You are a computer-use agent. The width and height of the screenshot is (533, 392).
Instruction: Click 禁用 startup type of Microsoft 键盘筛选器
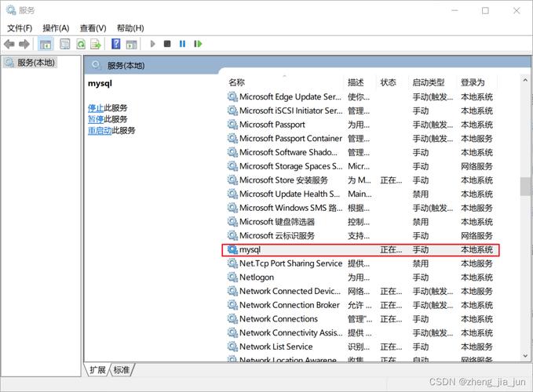click(x=420, y=222)
